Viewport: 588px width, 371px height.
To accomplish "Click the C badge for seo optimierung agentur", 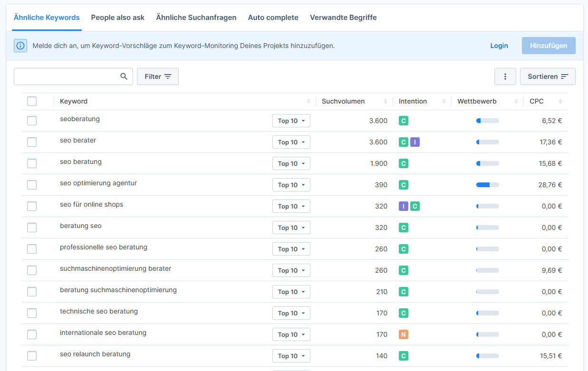I will (404, 185).
